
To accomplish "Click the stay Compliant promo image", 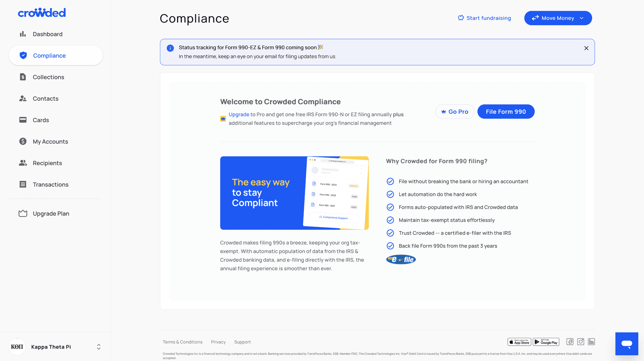I will pos(294,193).
